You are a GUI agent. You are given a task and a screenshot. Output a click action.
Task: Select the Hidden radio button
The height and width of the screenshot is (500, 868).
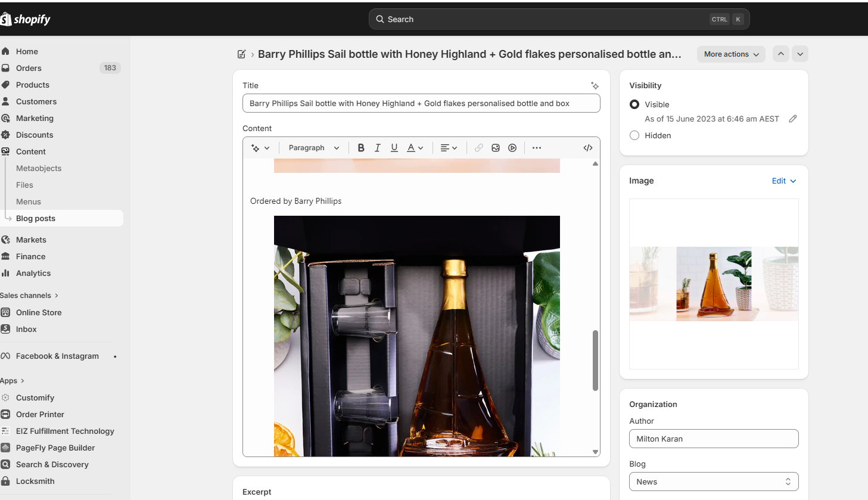point(634,135)
